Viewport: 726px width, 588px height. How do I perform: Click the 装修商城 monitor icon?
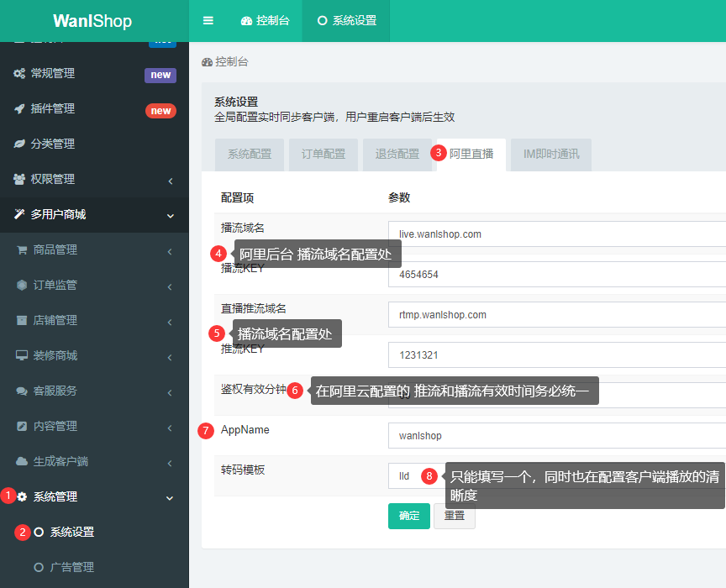[x=22, y=355]
